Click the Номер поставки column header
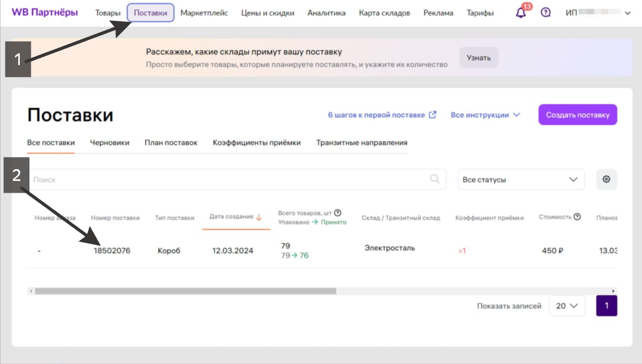Viewport: 642px width, 364px height. 115,218
